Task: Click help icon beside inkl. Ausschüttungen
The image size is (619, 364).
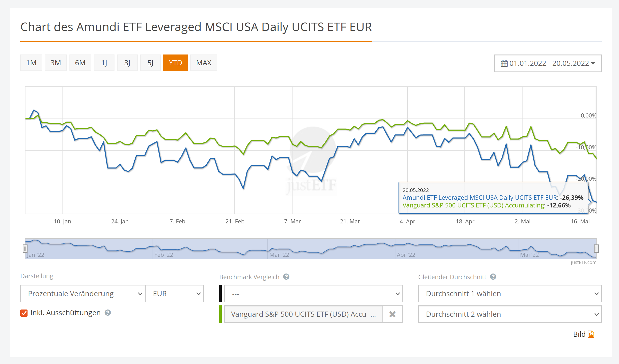Action: [108, 313]
